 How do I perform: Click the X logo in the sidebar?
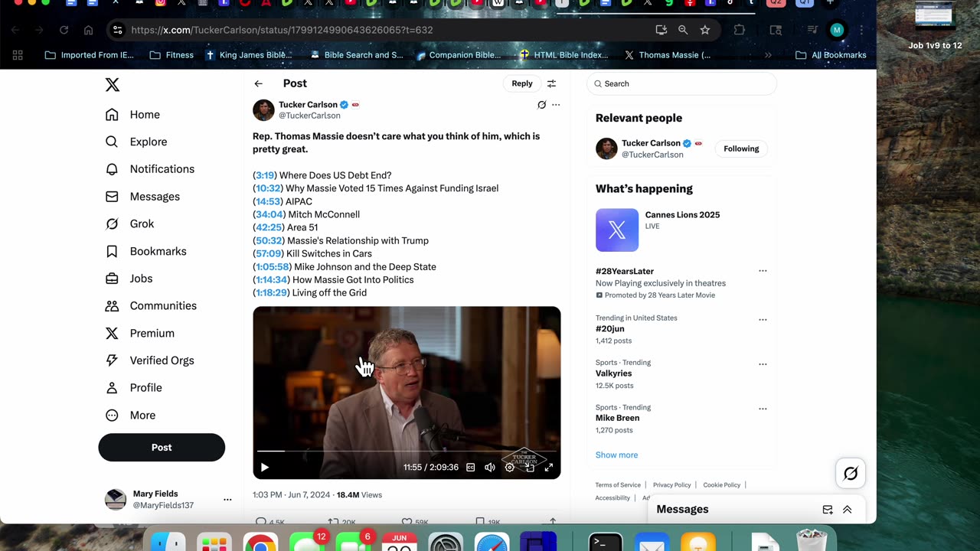pyautogui.click(x=113, y=85)
